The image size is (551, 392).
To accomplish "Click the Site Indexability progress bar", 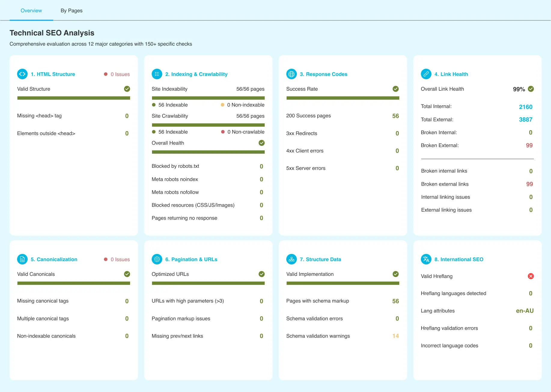I will click(x=208, y=98).
